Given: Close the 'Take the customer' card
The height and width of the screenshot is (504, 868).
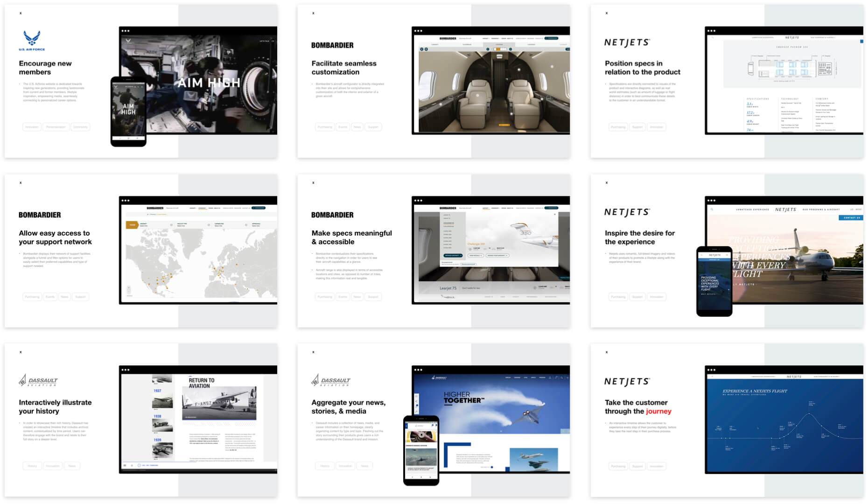Looking at the screenshot, I should (606, 352).
